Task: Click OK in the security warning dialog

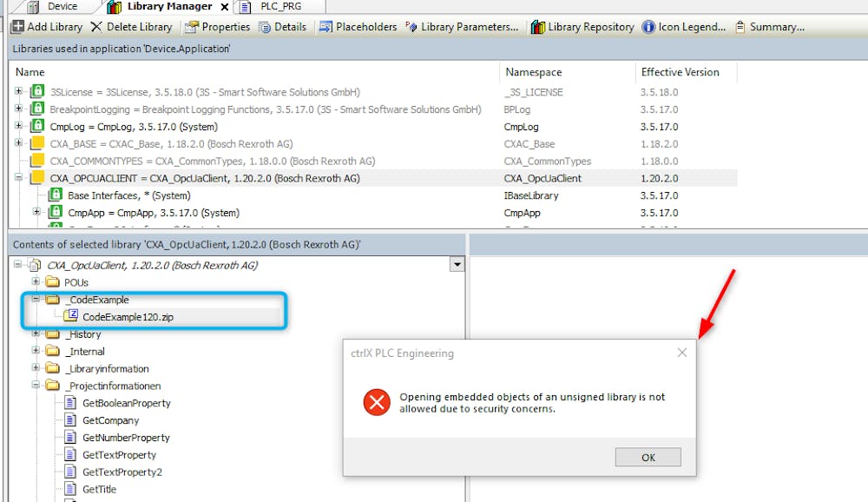Action: [648, 457]
